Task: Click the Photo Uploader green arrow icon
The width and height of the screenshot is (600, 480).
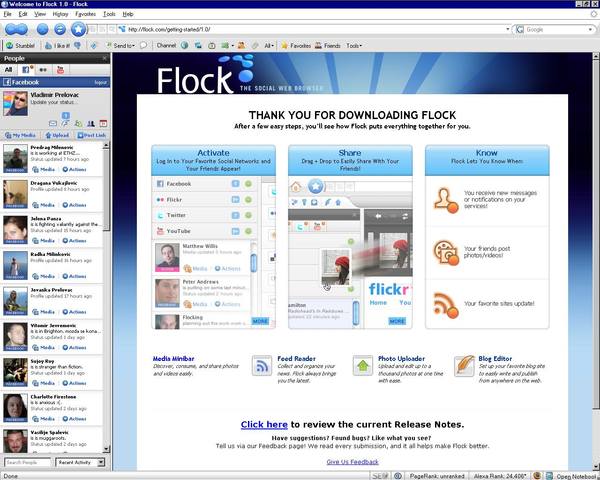Action: coord(363,366)
